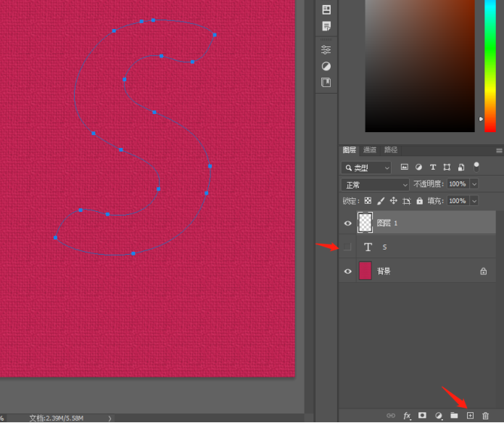Filter layers by type layers icon
The height and width of the screenshot is (423, 504).
[433, 167]
